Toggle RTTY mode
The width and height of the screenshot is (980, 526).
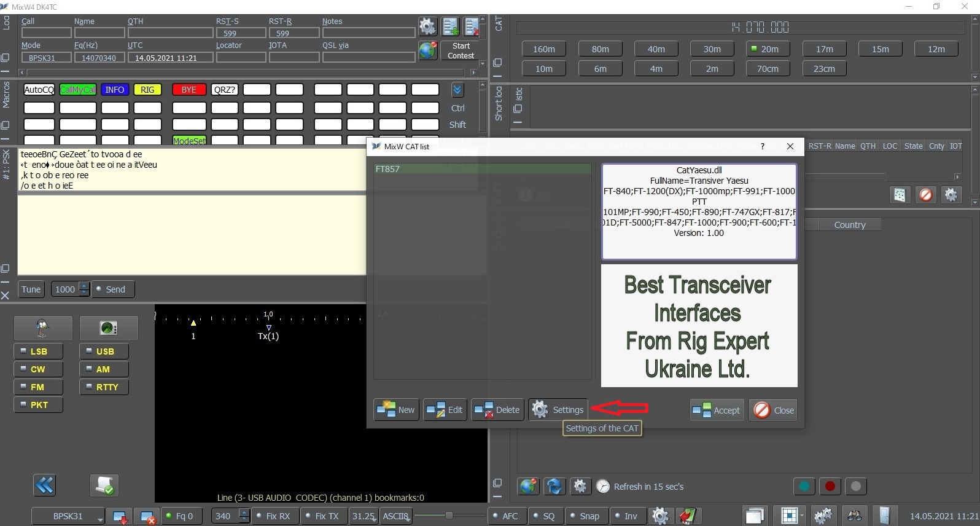[104, 387]
